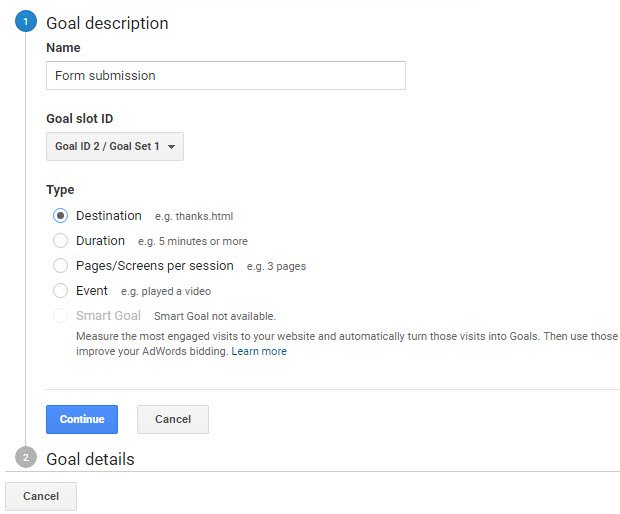The height and width of the screenshot is (514, 620).
Task: Expand the Goal details section heading
Action: click(x=90, y=459)
